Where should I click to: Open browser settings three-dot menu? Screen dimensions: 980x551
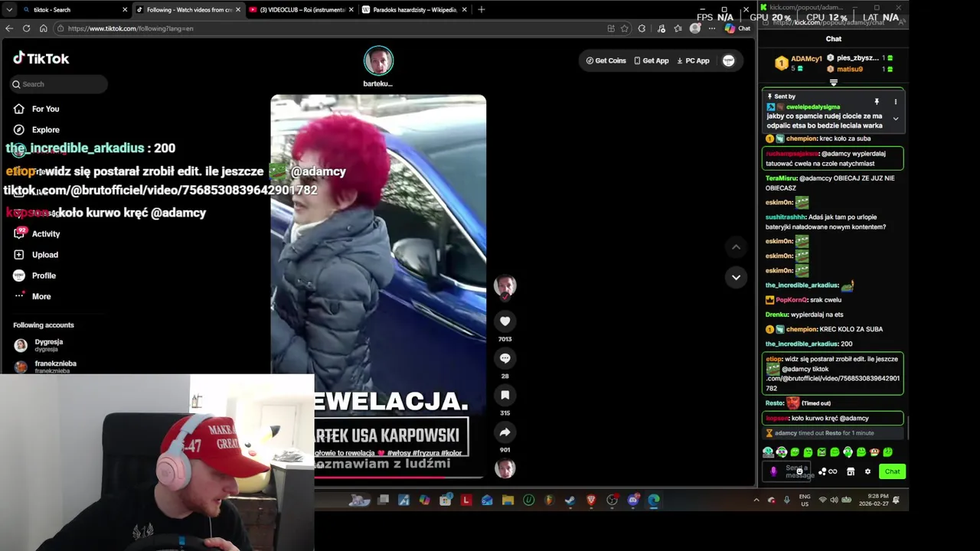[x=711, y=28]
